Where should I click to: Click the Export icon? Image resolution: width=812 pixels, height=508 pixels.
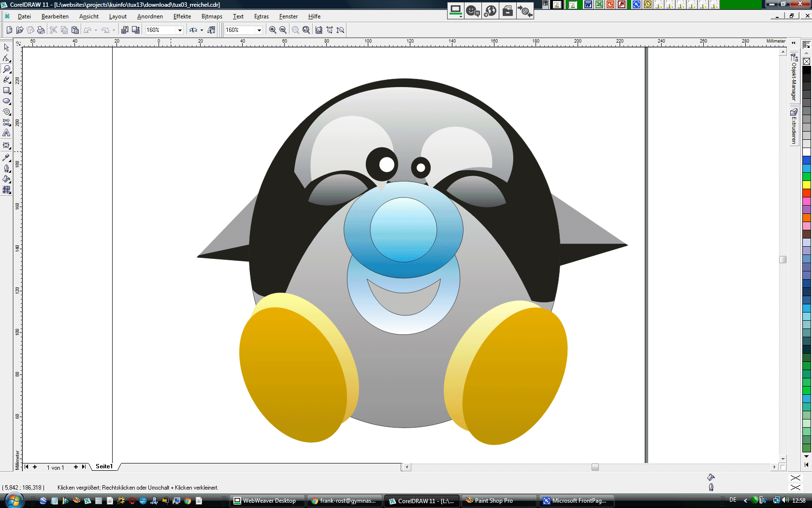pos(136,30)
